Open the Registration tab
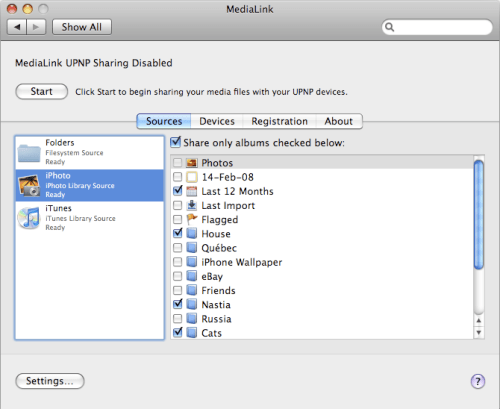This screenshot has width=500, height=409. tap(279, 121)
